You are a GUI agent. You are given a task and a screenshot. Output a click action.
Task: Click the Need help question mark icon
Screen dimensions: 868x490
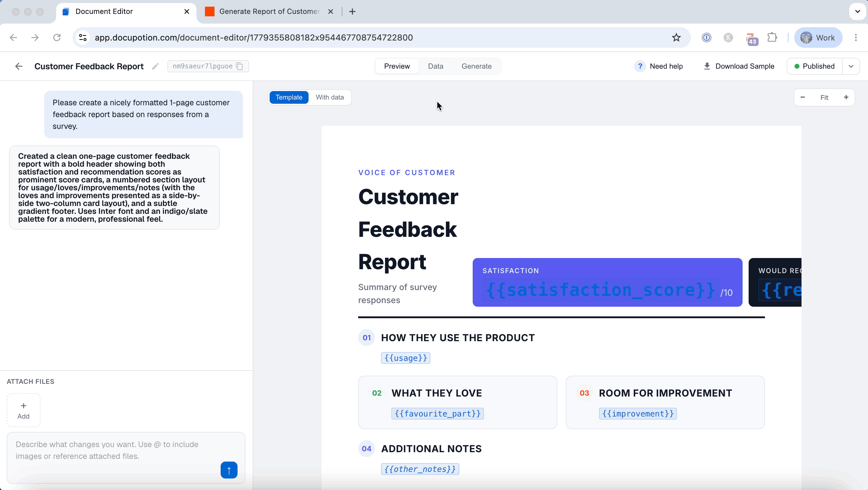click(x=640, y=66)
